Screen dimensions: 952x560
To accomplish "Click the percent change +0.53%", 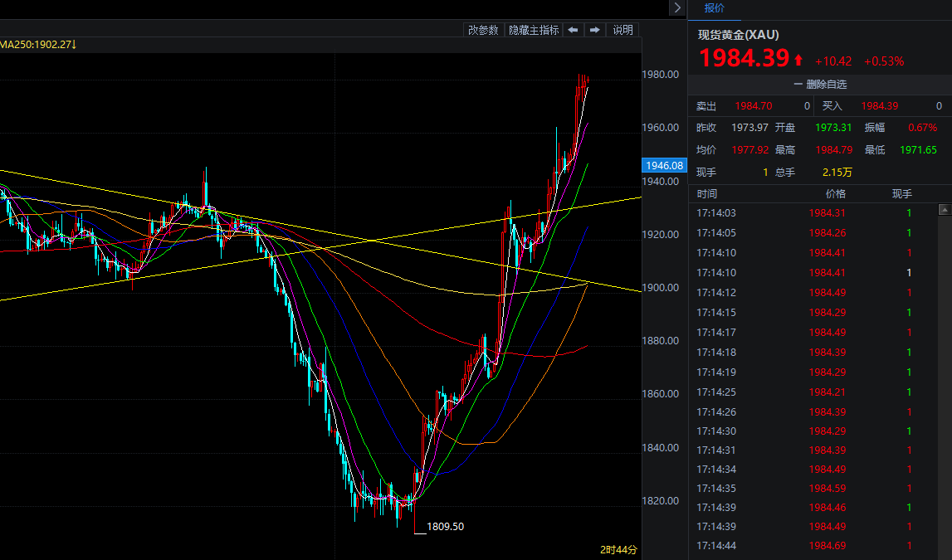I will click(884, 61).
